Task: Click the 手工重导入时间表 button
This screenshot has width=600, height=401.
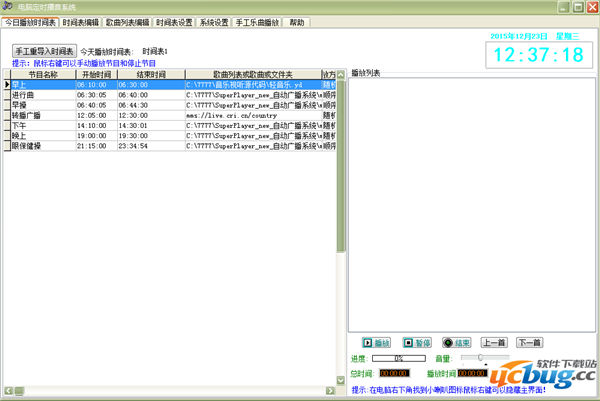Action: (x=43, y=51)
